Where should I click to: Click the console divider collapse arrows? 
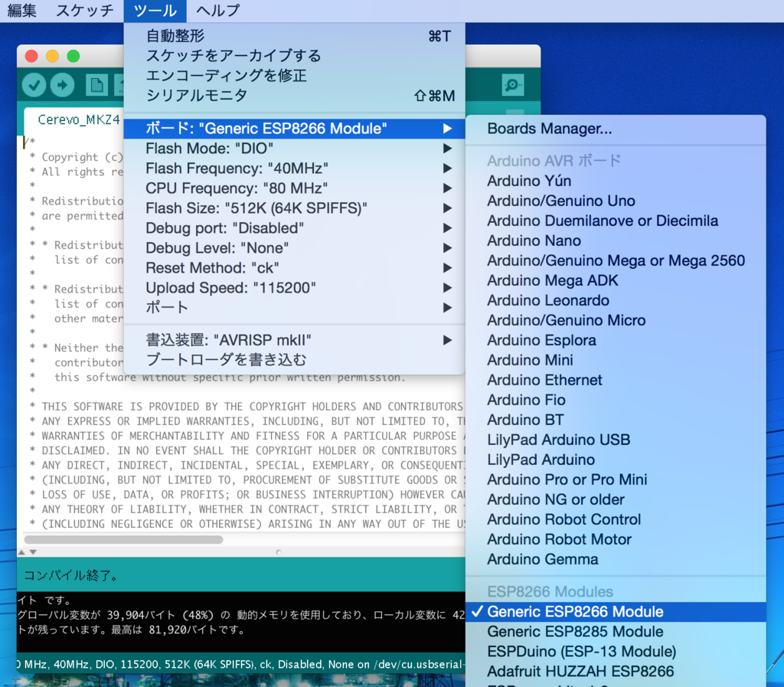click(x=28, y=552)
